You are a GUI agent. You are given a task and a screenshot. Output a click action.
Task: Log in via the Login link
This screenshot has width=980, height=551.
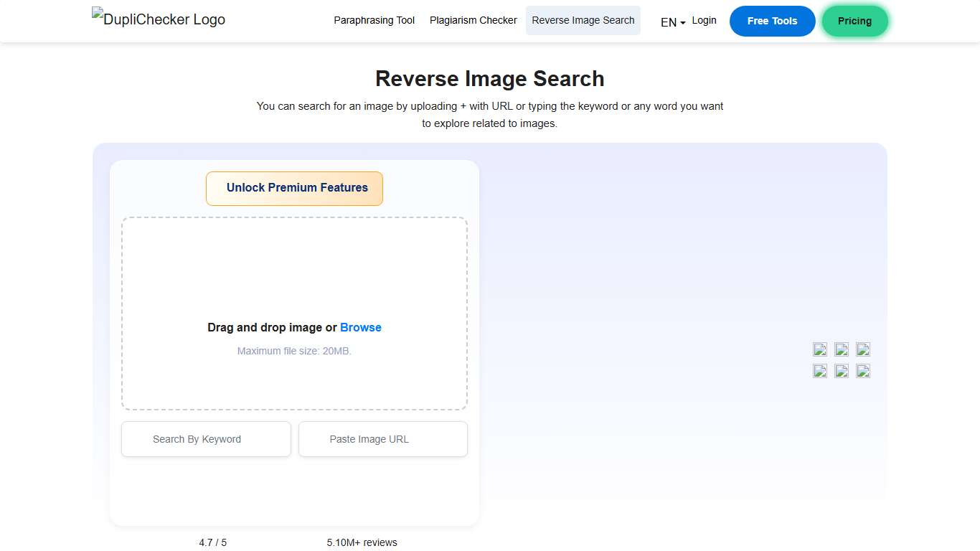[704, 20]
